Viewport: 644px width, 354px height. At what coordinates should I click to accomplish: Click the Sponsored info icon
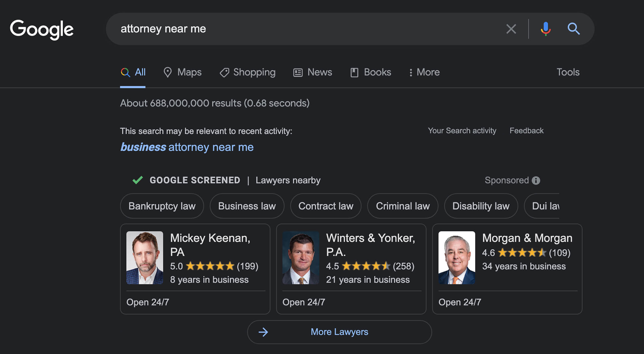[x=536, y=180]
